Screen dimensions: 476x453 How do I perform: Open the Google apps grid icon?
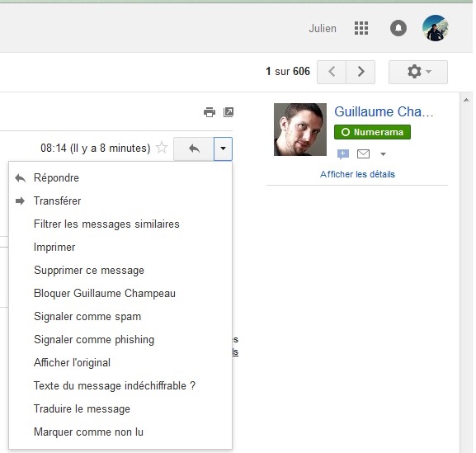click(x=361, y=28)
